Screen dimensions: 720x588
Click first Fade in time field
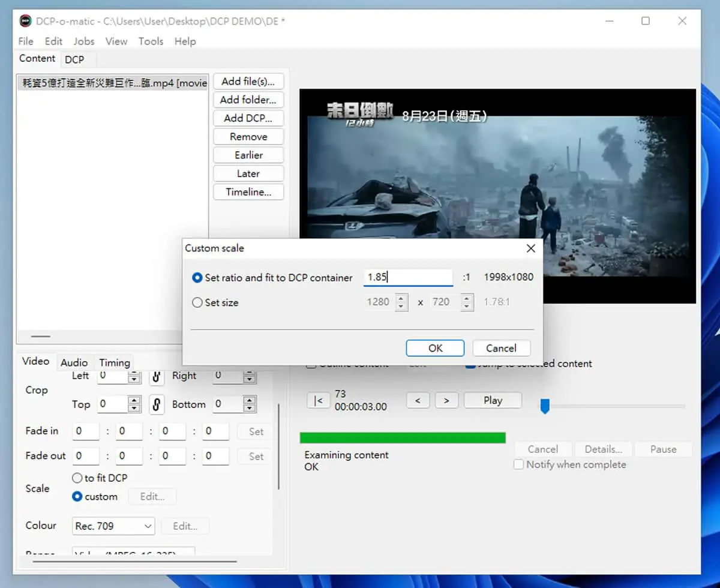(x=86, y=431)
